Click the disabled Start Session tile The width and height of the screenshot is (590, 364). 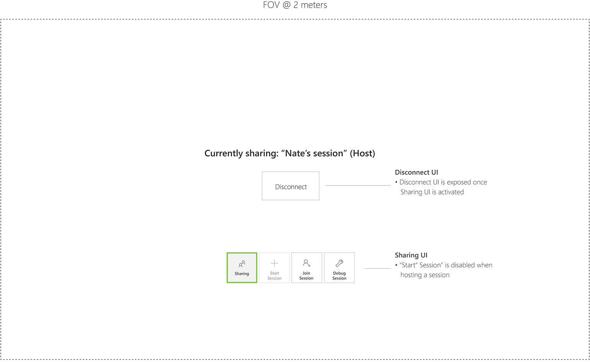[x=274, y=268]
